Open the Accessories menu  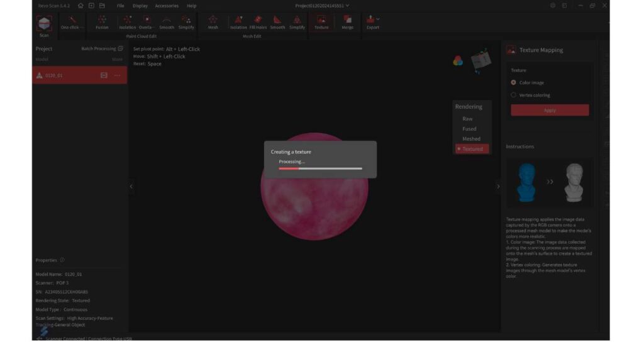(x=167, y=6)
